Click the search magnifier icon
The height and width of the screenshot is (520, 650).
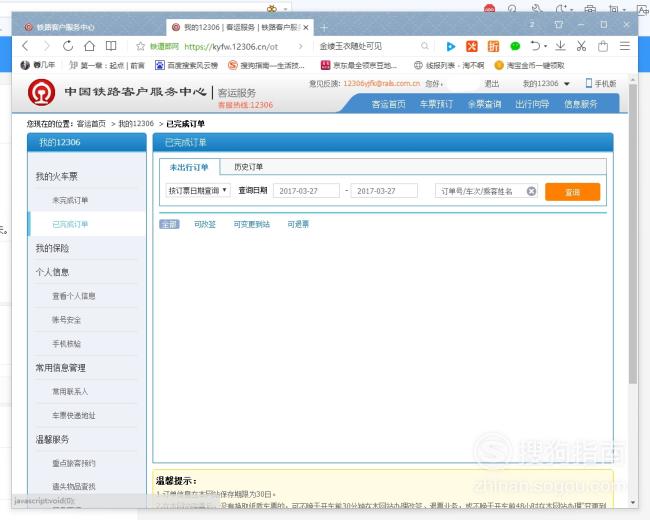[424, 46]
